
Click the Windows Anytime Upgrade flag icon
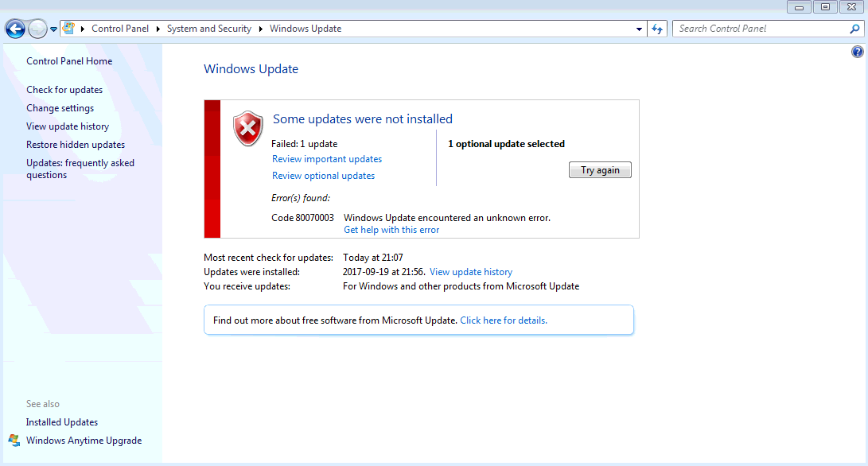point(14,441)
